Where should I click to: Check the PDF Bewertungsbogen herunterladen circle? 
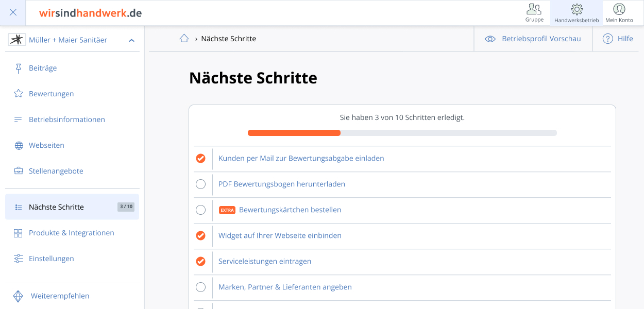(201, 184)
